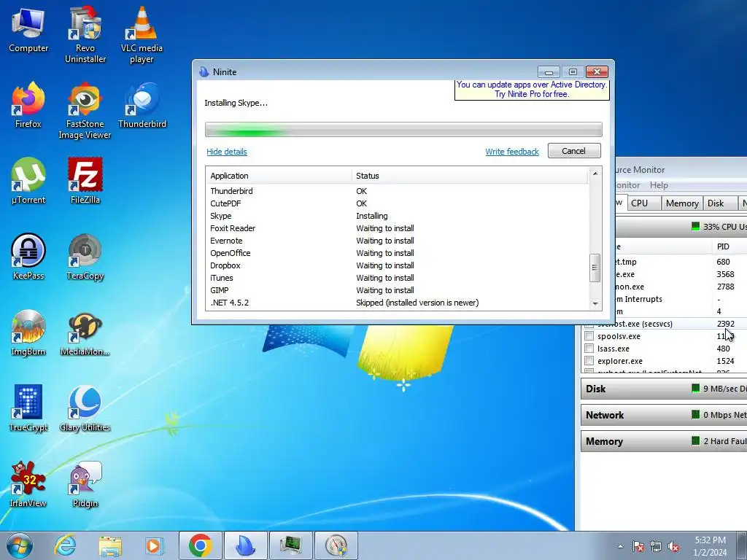The image size is (747, 560).
Task: Select the Skype row in details list
Action: [398, 216]
